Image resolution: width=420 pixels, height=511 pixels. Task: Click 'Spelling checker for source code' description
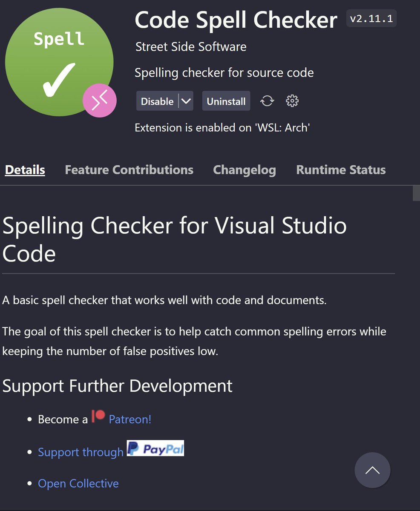coord(224,73)
